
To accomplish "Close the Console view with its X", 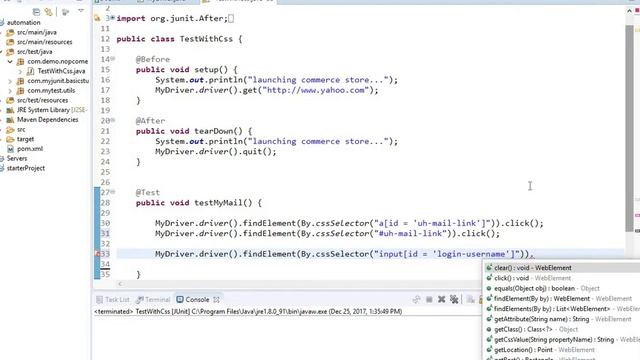I will pyautogui.click(x=216, y=300).
